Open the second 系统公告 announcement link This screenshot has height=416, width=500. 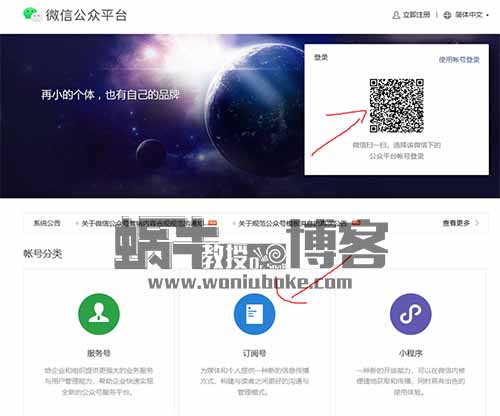click(292, 223)
